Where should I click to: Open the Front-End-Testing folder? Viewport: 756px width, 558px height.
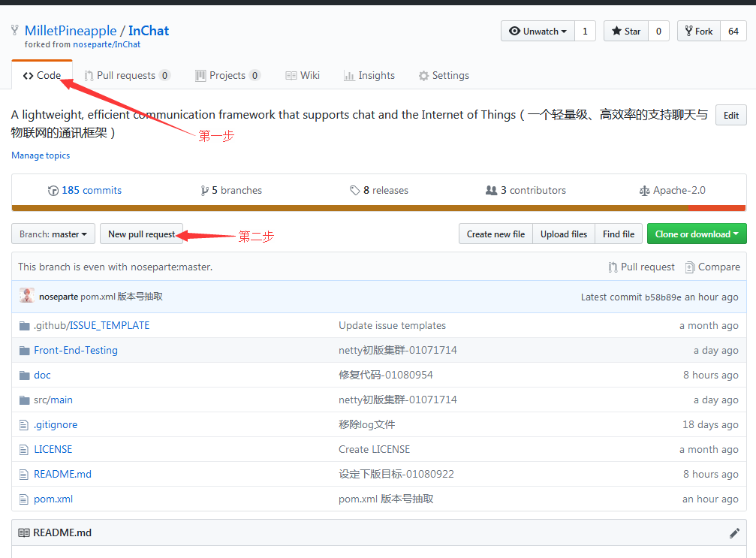point(76,350)
